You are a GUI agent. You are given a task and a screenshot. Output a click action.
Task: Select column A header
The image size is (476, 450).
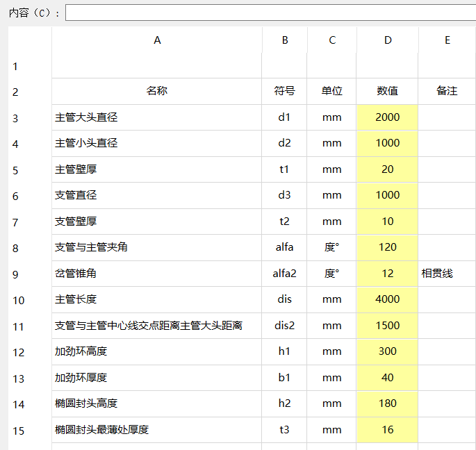tap(157, 40)
